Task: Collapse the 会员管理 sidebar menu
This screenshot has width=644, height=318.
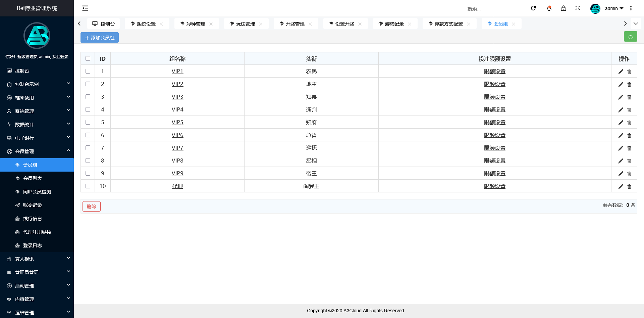Action: 37,151
